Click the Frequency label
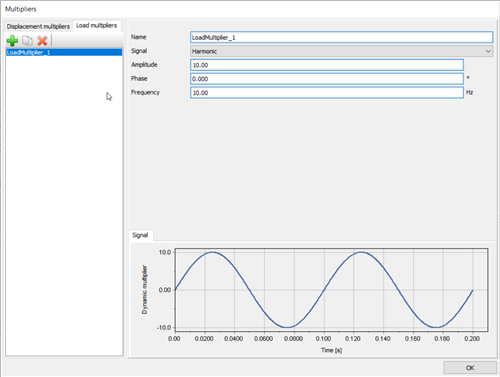500x377 pixels. coord(145,92)
